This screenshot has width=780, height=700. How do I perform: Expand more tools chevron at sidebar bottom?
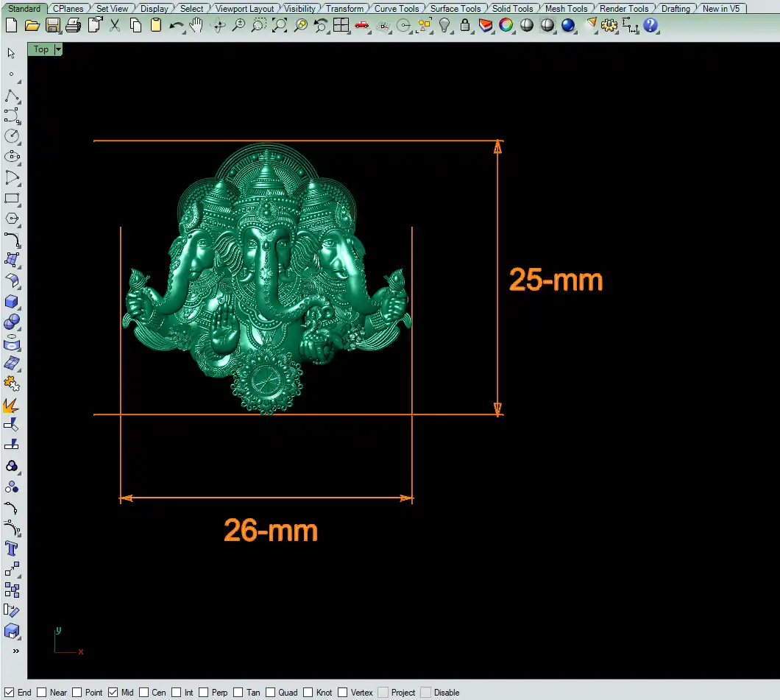click(x=15, y=651)
